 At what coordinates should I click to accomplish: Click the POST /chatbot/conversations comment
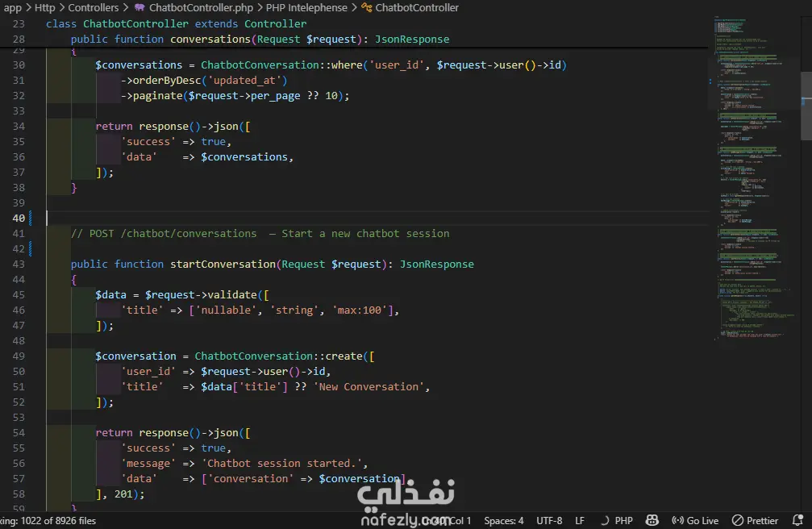pyautogui.click(x=260, y=234)
